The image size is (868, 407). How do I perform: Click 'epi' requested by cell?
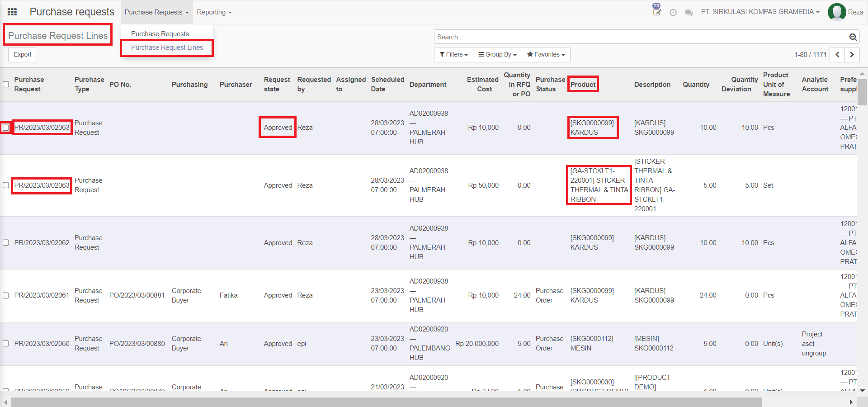(x=302, y=343)
